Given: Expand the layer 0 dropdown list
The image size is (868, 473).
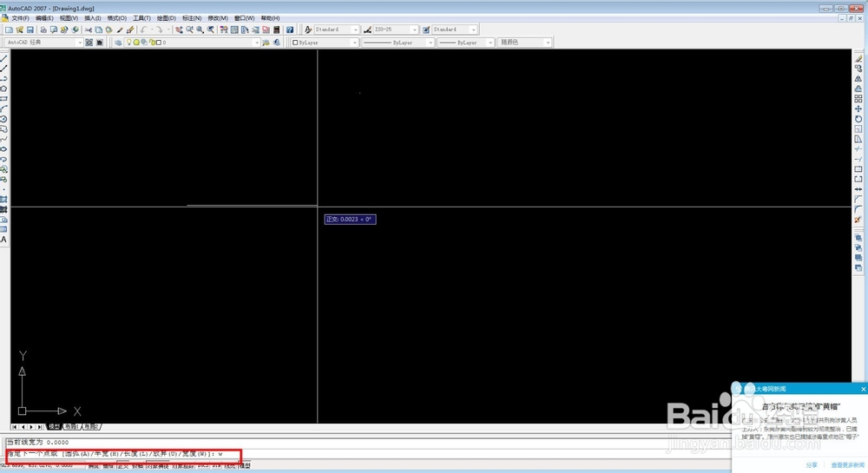Looking at the screenshot, I should point(256,42).
